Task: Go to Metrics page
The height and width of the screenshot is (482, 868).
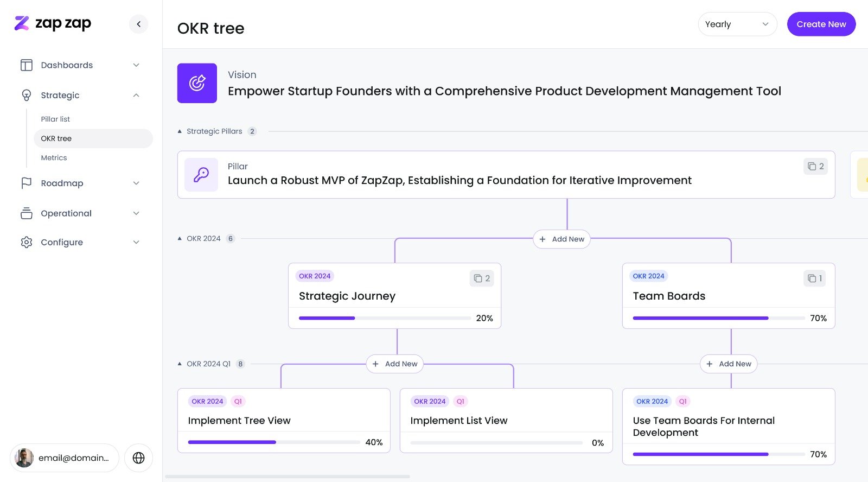Action: [x=54, y=157]
